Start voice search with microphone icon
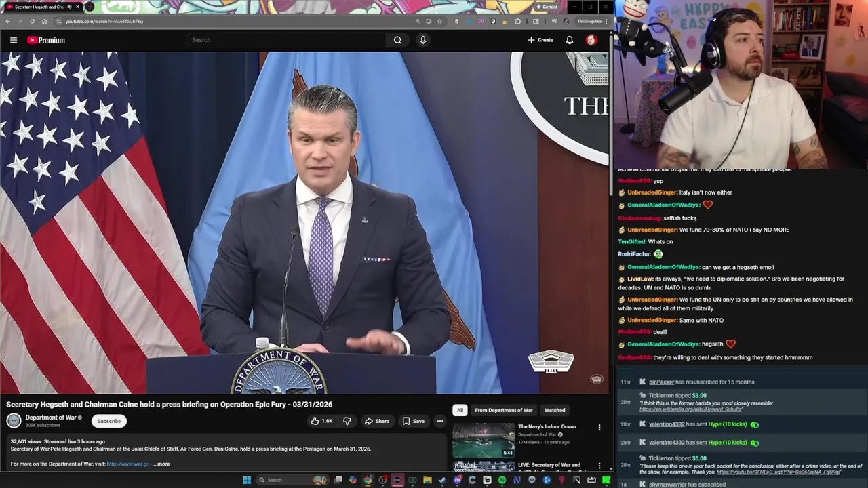The height and width of the screenshot is (488, 868). coord(422,40)
